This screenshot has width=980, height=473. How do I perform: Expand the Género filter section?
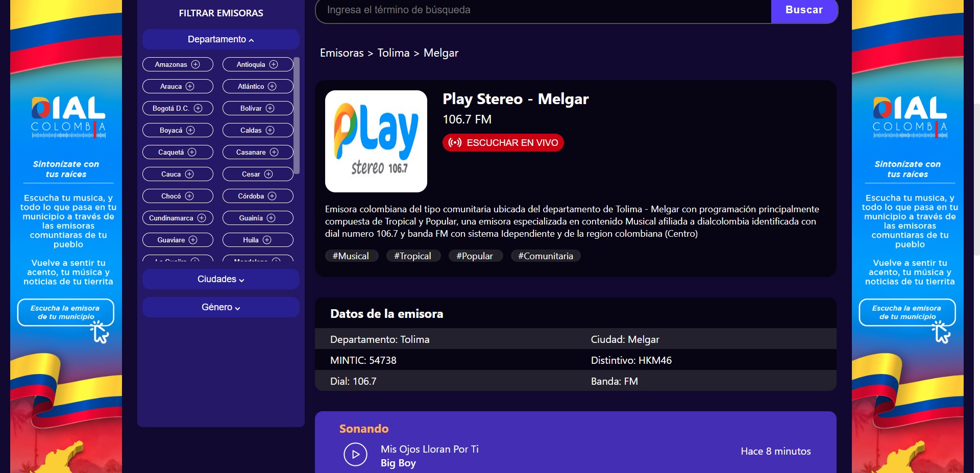click(x=220, y=307)
